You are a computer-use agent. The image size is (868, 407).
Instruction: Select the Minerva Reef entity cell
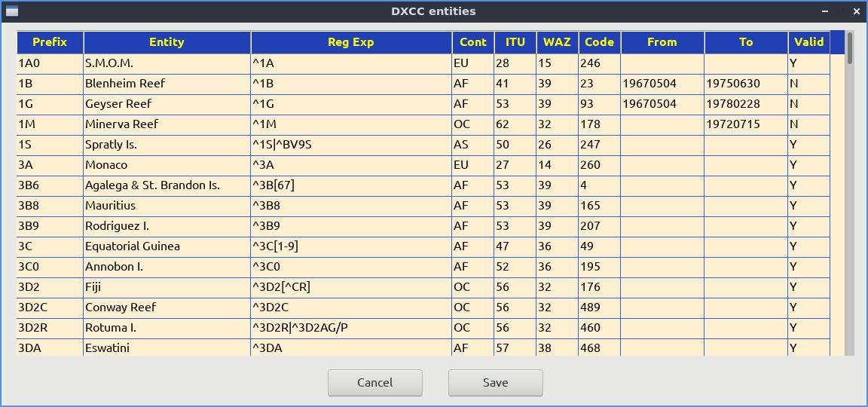tap(167, 124)
